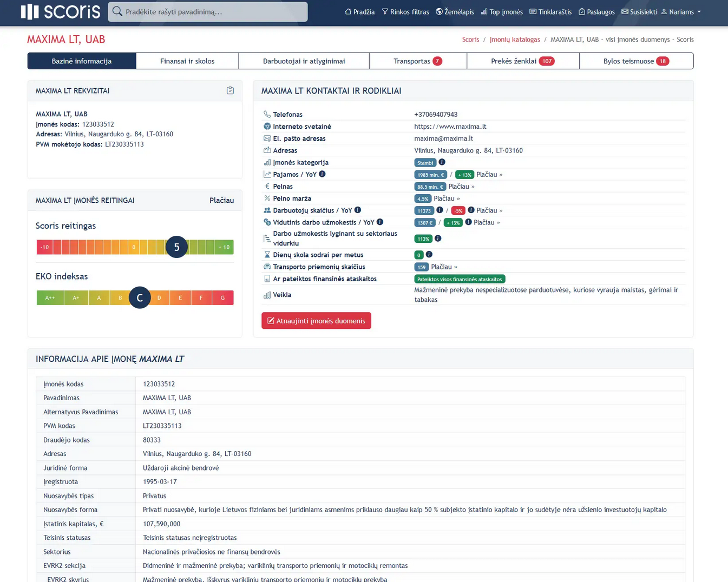Screen dimensions: 728x582
Task: Click info icon beside Darbuotojų skaičius label
Action: [357, 210]
